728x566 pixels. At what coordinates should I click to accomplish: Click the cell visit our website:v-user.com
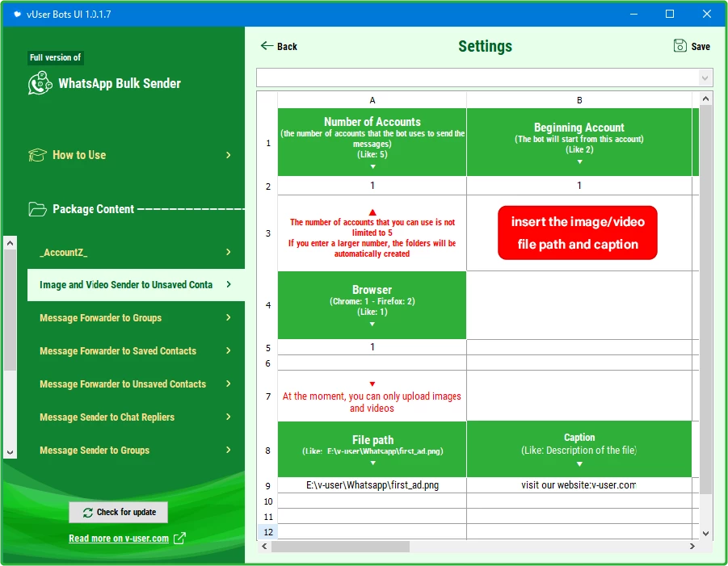tap(579, 485)
